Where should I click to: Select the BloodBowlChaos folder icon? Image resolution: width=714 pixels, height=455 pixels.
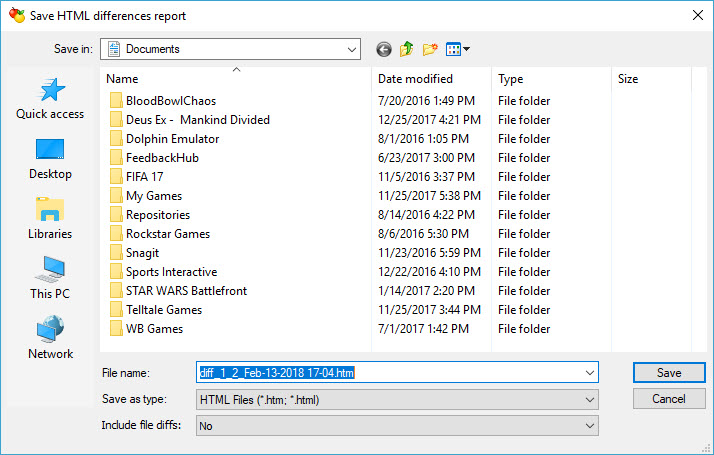[x=116, y=101]
